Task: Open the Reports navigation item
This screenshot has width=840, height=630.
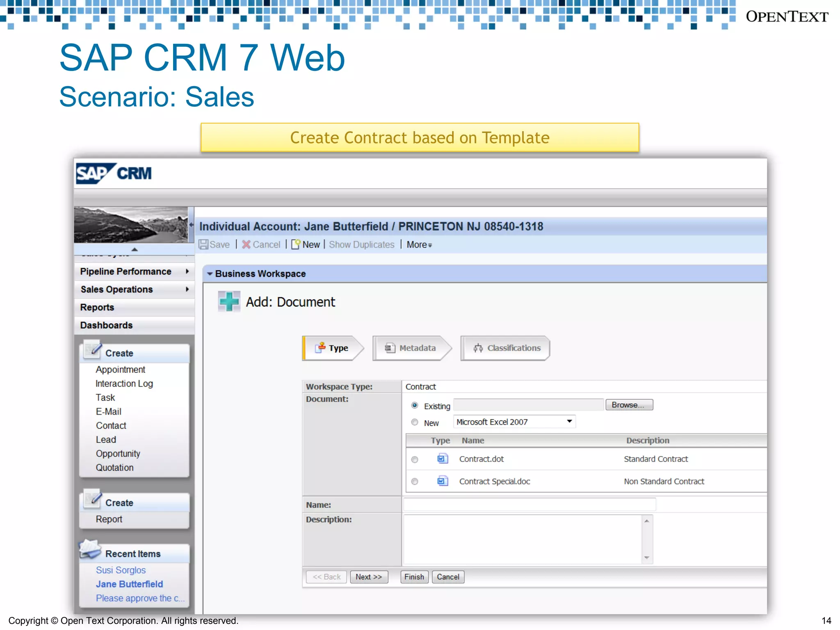Action: (134, 307)
